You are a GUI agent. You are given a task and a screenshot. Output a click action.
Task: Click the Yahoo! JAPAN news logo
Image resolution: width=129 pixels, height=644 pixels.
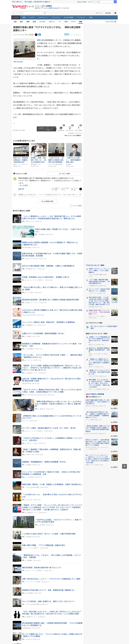click(23, 7)
